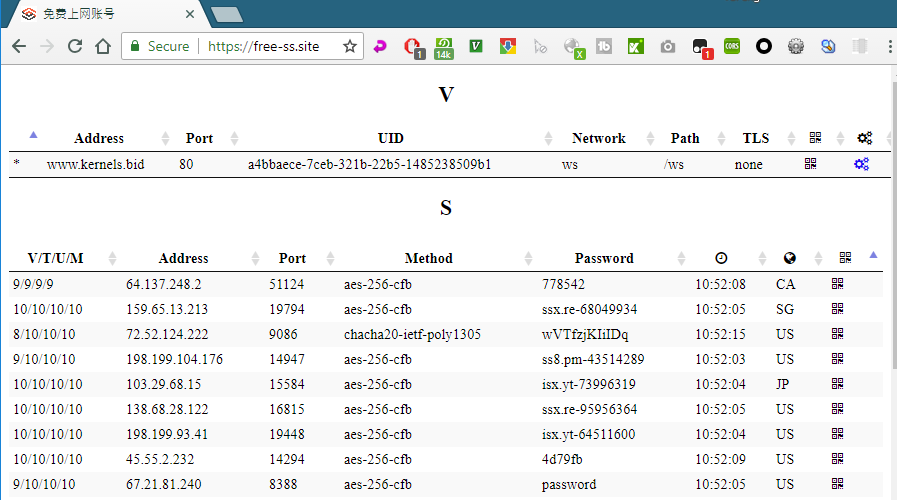897x500 pixels.
Task: Open the red ad-blocker extension with badge 1
Action: (x=413, y=48)
